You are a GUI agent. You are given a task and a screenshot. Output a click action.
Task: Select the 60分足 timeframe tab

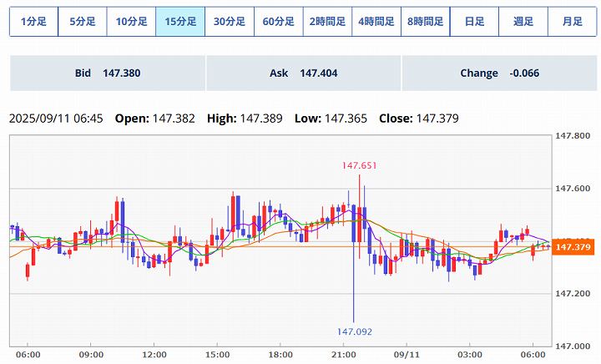(x=278, y=22)
